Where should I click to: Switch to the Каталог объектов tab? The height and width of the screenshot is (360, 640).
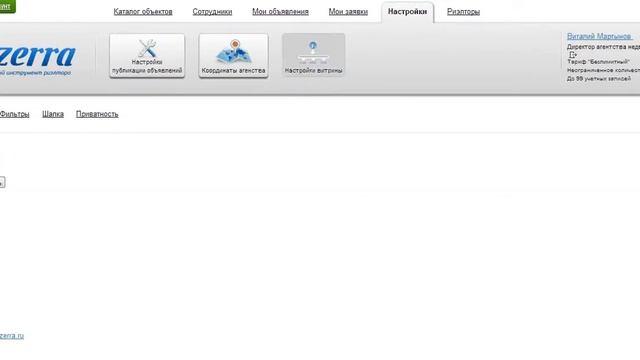(143, 11)
